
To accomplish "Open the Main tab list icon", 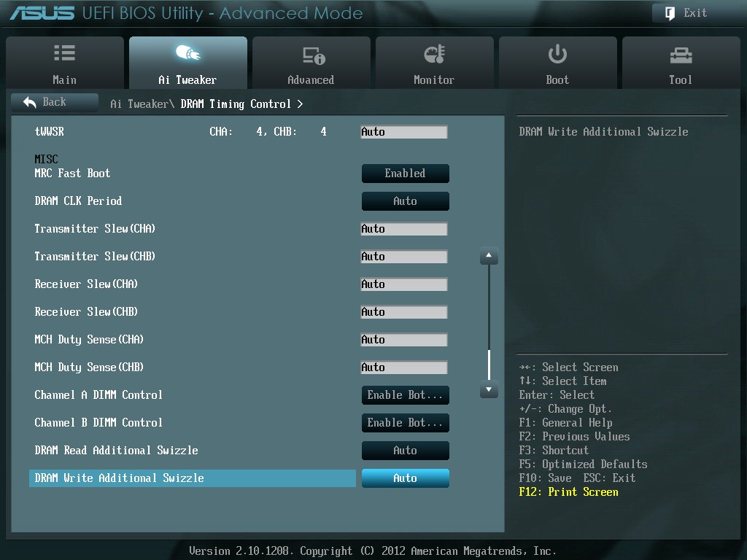I will pyautogui.click(x=64, y=54).
